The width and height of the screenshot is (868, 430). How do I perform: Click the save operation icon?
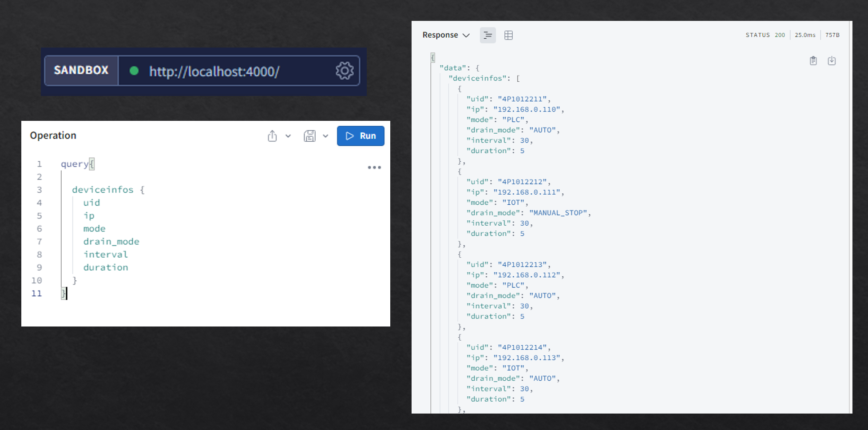tap(309, 136)
